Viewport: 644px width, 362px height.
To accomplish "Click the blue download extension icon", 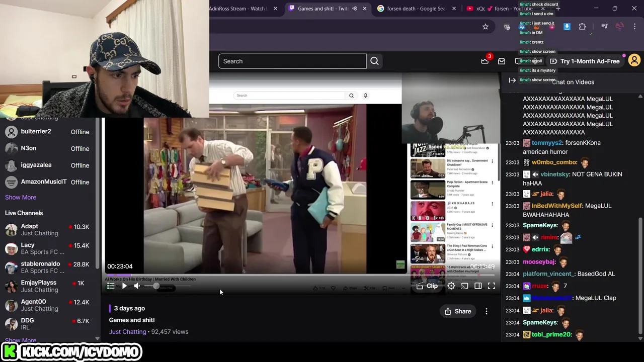I will [567, 27].
